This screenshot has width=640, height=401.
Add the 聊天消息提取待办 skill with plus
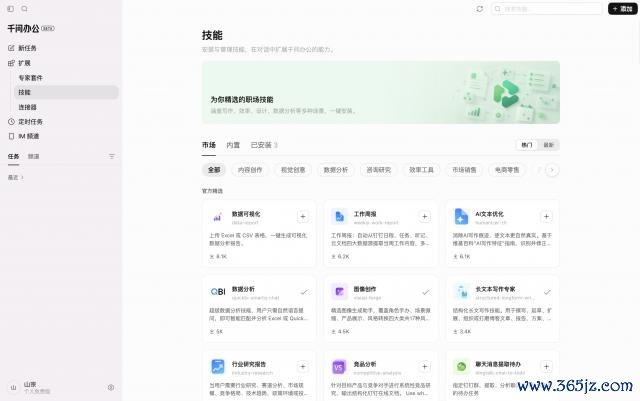pos(547,367)
